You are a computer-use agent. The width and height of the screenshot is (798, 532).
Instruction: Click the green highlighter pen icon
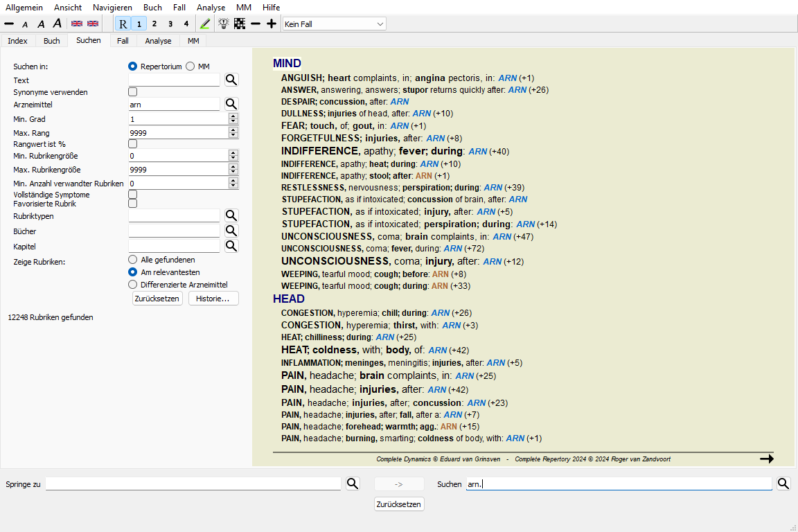204,24
